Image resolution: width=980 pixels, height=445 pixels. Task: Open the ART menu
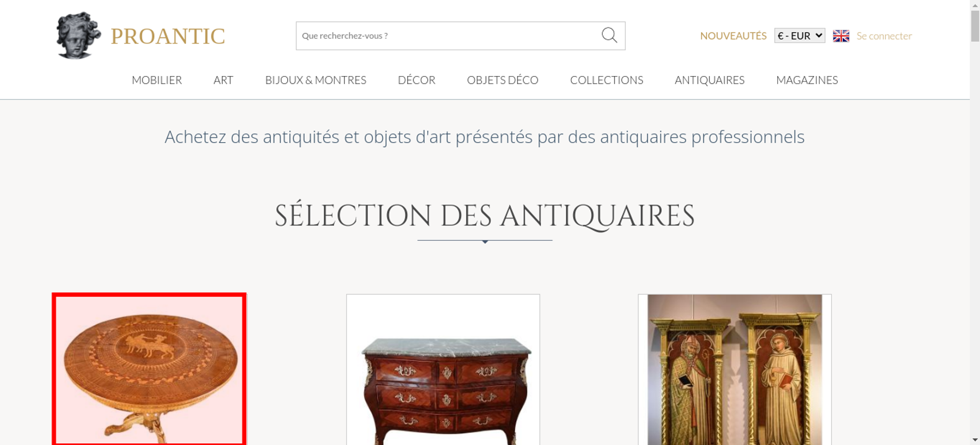[x=223, y=80]
